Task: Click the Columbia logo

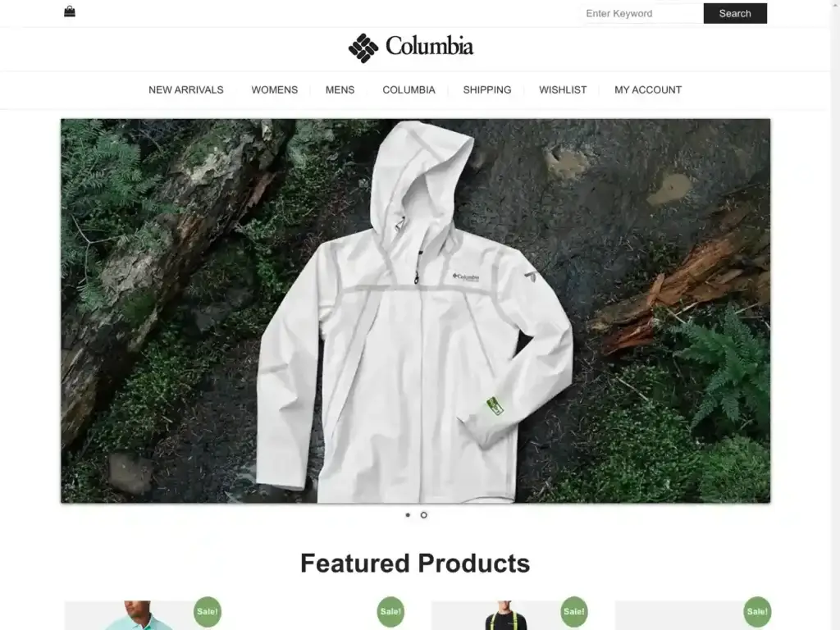Action: pos(411,48)
